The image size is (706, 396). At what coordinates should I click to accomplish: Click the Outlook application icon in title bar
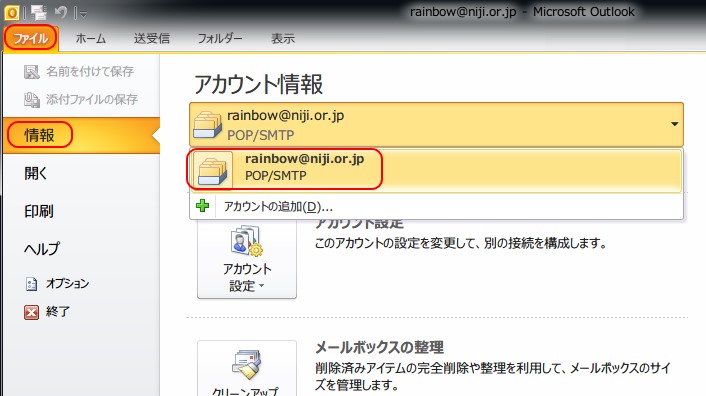tap(12, 13)
